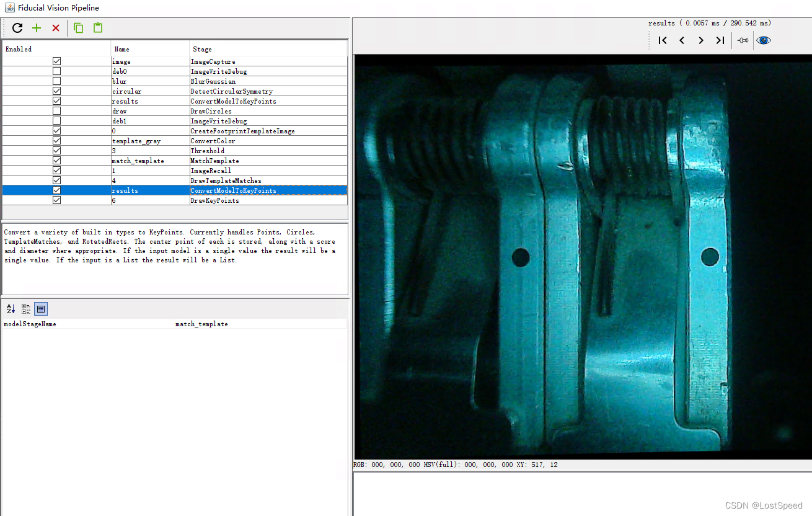Jump to the first stage result
Screen dimensions: 812x516
(663, 40)
